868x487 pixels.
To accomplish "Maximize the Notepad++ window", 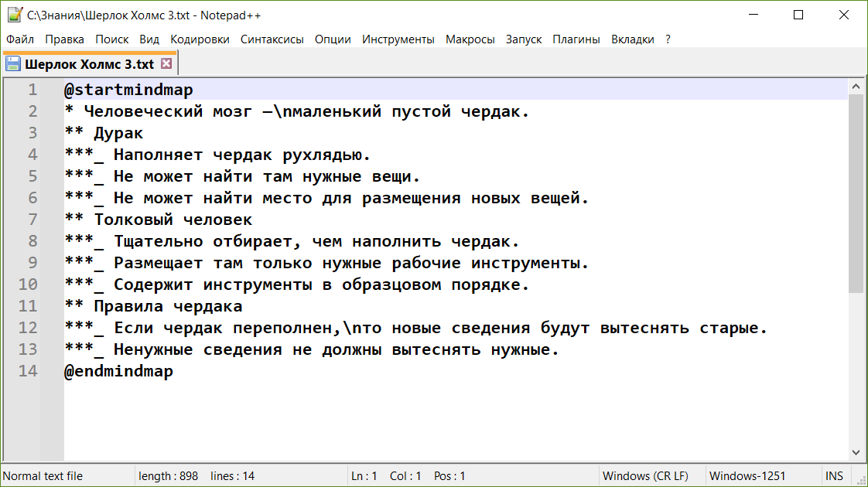I will [798, 15].
